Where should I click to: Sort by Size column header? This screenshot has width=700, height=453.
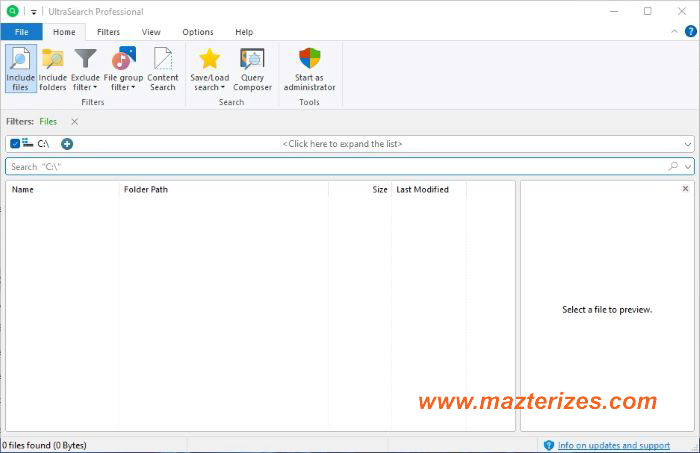pos(360,189)
